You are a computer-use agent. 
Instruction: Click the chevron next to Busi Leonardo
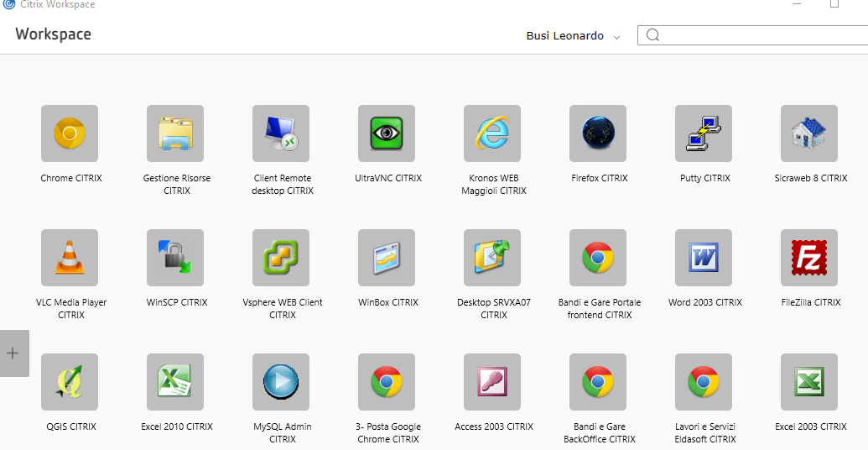click(616, 37)
